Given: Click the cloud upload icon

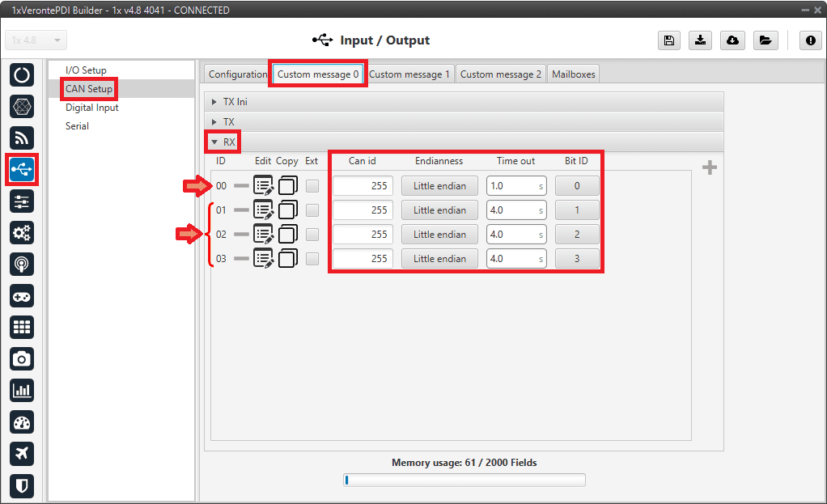Looking at the screenshot, I should click(732, 40).
